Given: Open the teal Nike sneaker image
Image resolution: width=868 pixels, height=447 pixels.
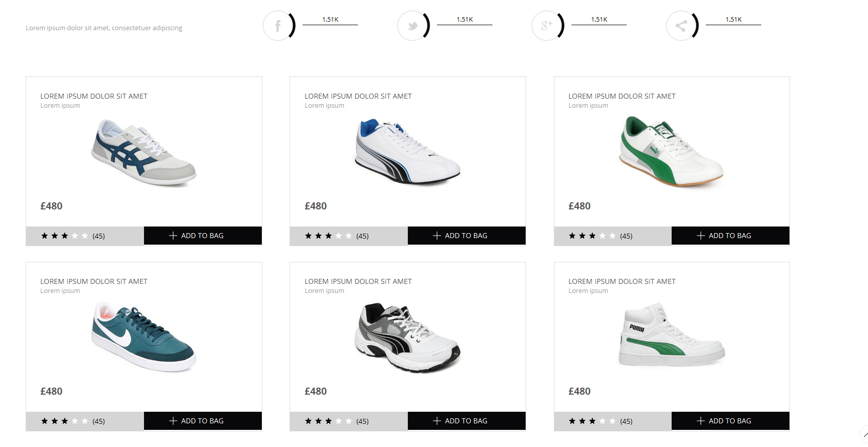Looking at the screenshot, I should (144, 337).
